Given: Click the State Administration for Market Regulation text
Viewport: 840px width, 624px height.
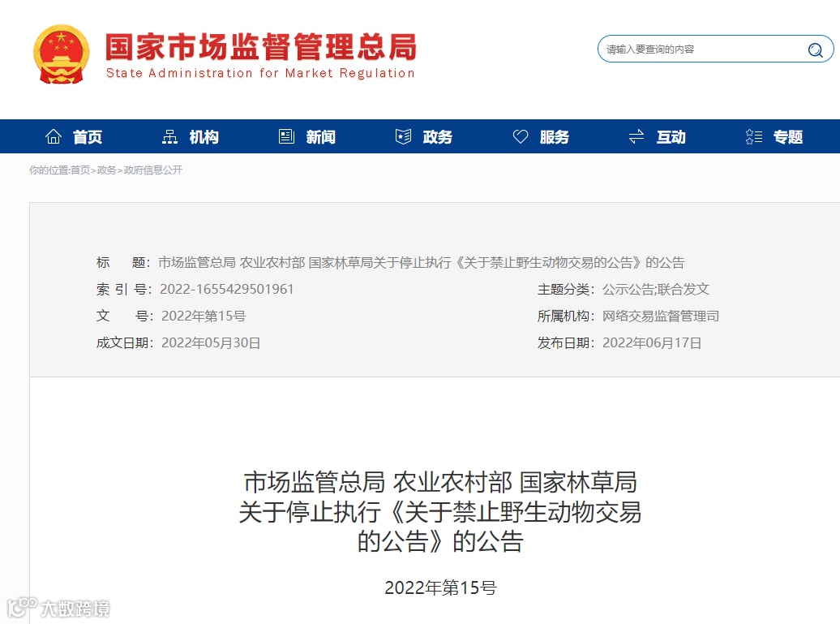Looking at the screenshot, I should coord(260,73).
